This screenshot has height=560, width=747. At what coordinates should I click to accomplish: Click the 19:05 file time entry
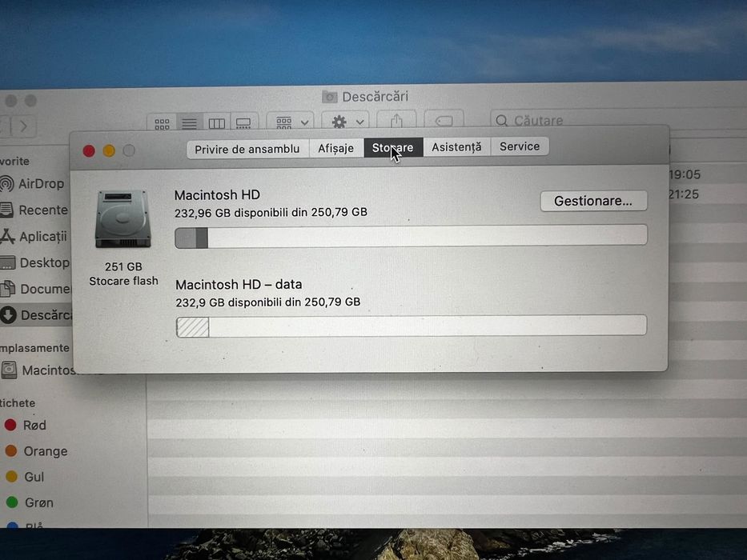(x=684, y=174)
